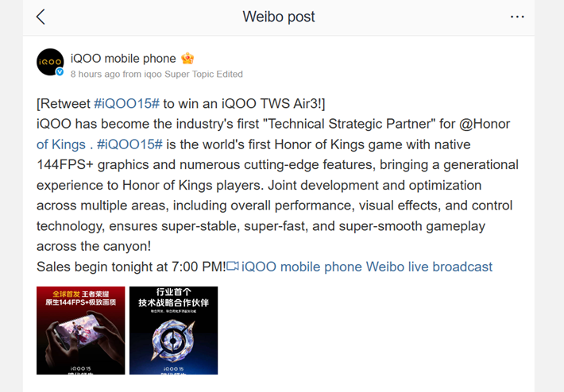Go back using the left arrow
This screenshot has width=564, height=392.
coord(41,17)
